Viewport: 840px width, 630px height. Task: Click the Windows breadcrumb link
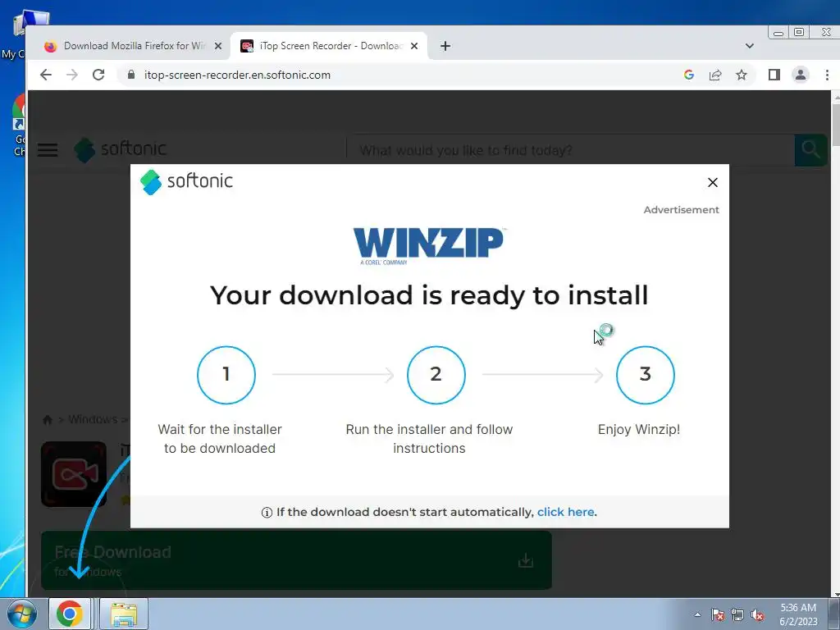93,419
